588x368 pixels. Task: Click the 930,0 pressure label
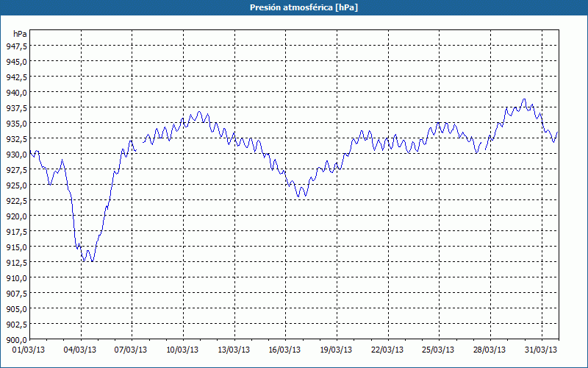click(x=16, y=155)
